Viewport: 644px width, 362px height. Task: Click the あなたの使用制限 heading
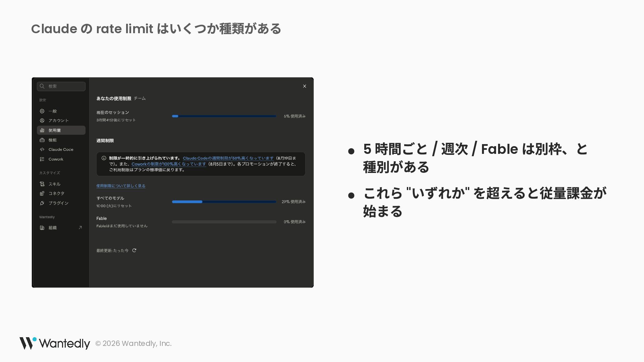tap(114, 99)
